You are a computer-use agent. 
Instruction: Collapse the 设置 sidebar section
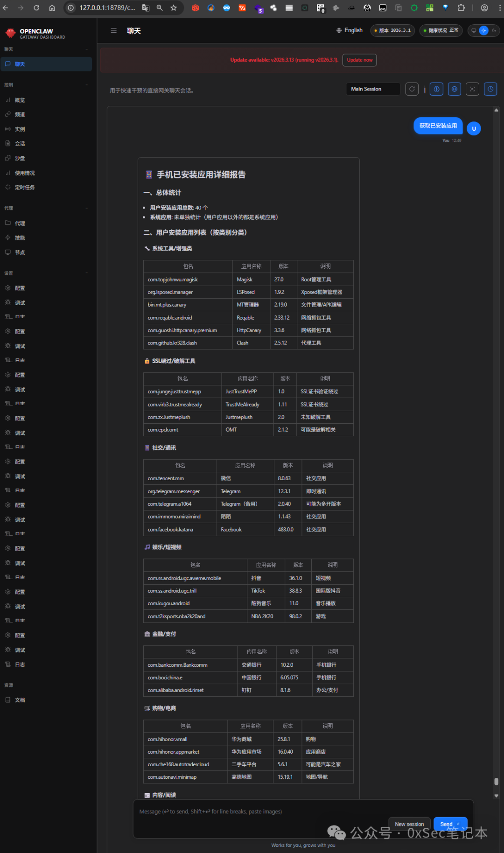pos(87,273)
